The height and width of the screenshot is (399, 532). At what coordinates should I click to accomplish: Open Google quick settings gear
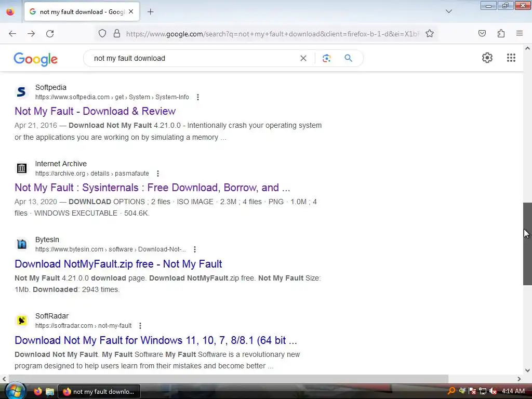pyautogui.click(x=487, y=58)
